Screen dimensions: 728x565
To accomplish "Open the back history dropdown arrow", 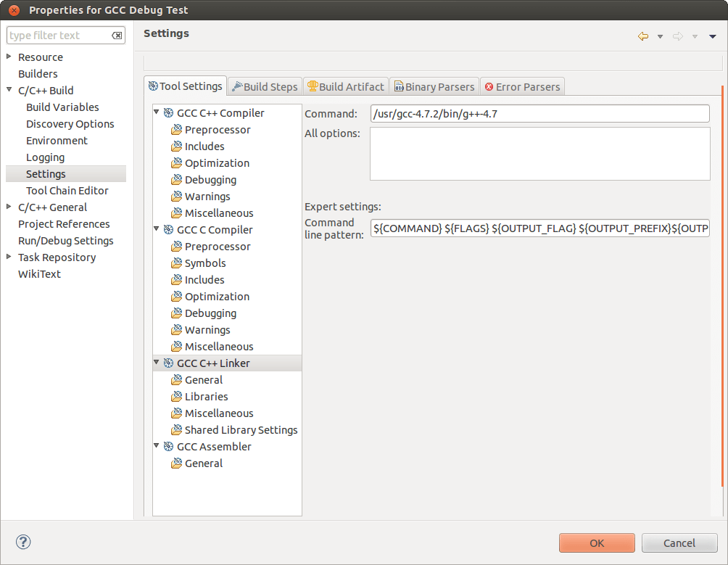I will [660, 37].
